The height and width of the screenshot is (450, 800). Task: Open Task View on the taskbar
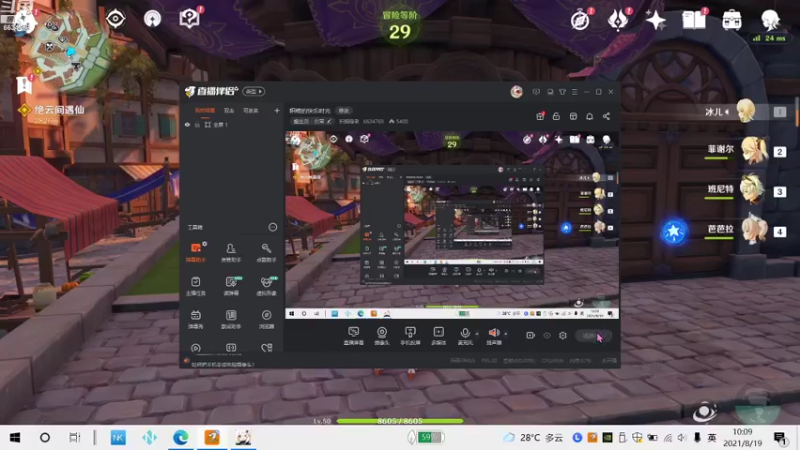click(x=74, y=438)
